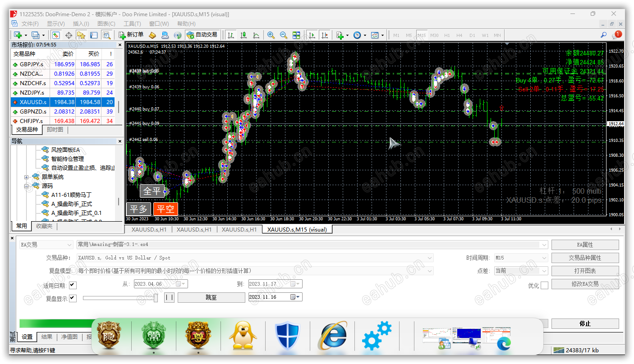Expand the 跟单系统 tree node
Screen dimensions: 634x364
pyautogui.click(x=27, y=177)
